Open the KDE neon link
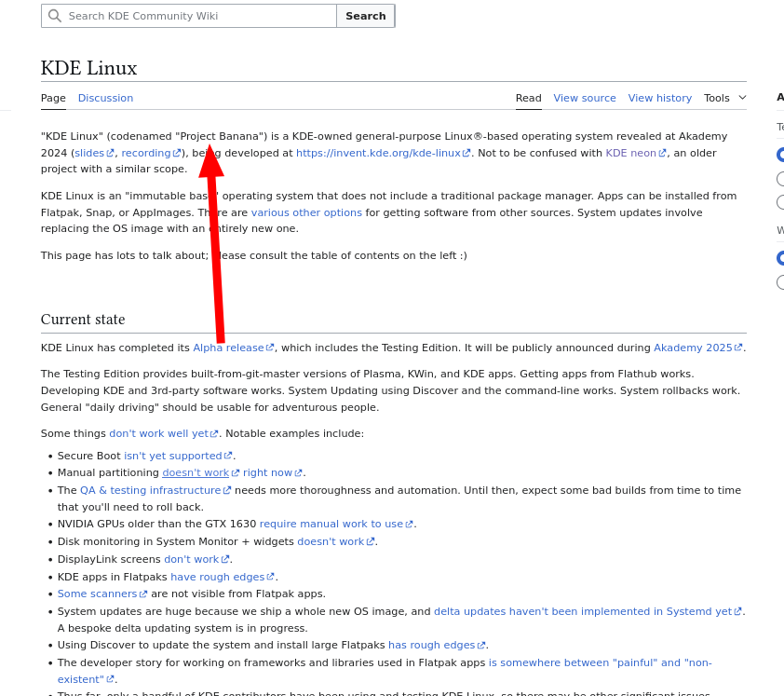The image size is (784, 696). click(x=636, y=153)
